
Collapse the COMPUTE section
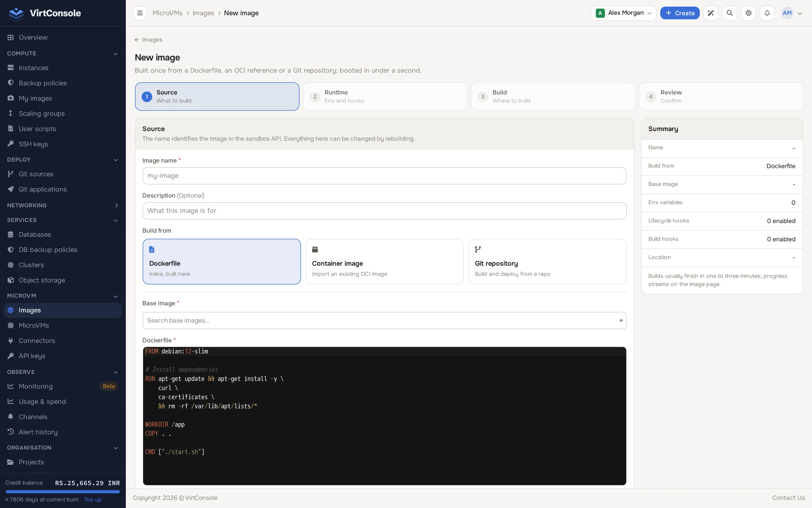[62, 53]
